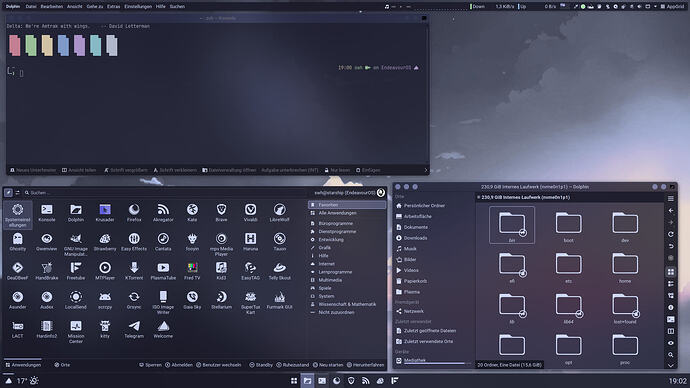The width and height of the screenshot is (690, 388).
Task: Open Stellarium in the launcher
Action: 221,300
